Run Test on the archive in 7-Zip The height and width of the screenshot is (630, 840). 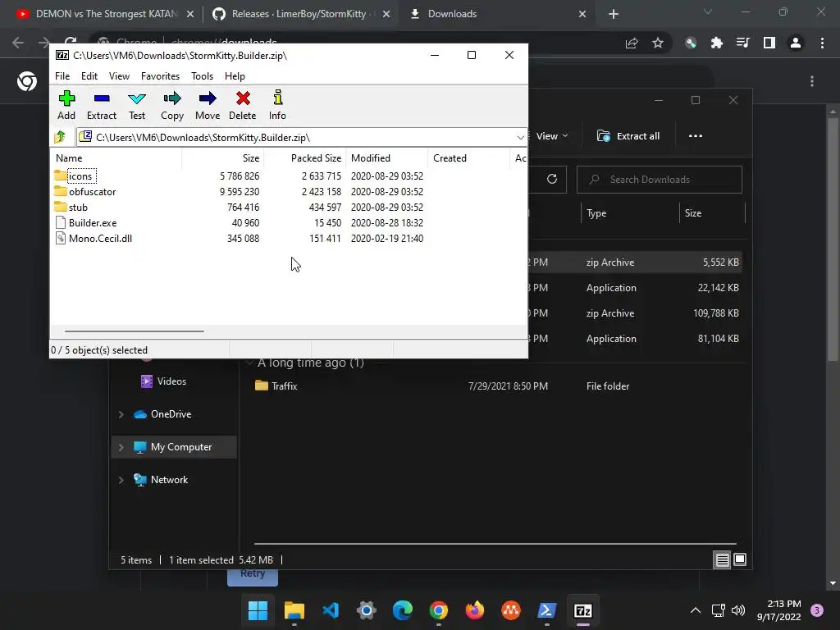point(137,106)
